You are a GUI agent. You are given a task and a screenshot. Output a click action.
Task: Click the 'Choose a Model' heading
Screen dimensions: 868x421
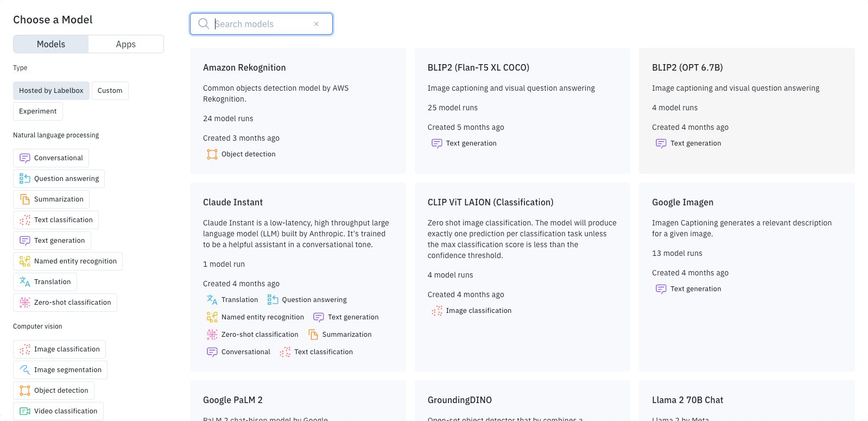click(x=53, y=20)
